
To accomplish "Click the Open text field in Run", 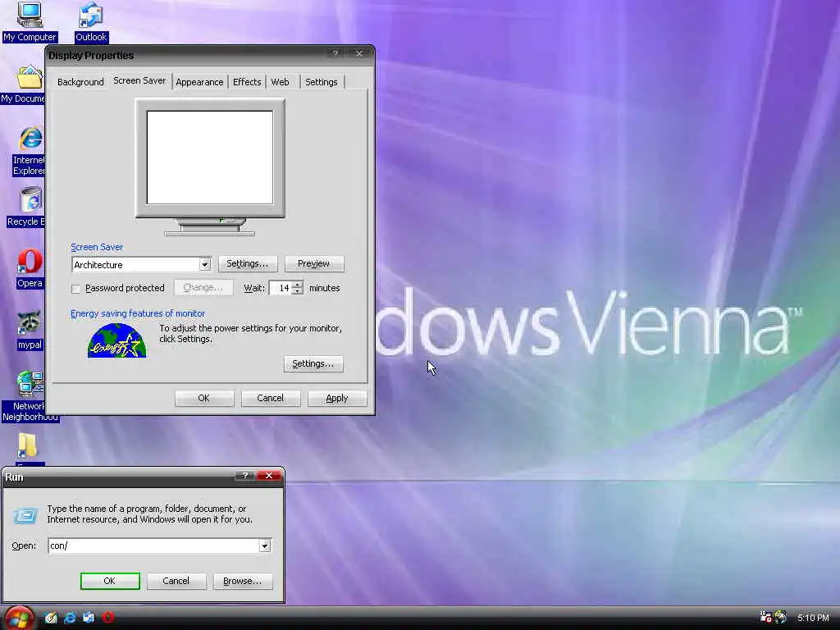I will pos(153,546).
